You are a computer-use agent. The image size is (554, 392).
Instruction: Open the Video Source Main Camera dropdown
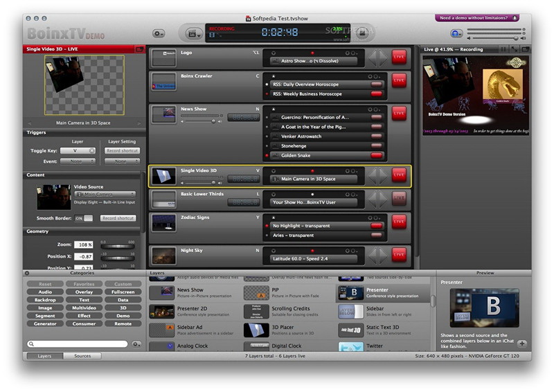[x=105, y=195]
